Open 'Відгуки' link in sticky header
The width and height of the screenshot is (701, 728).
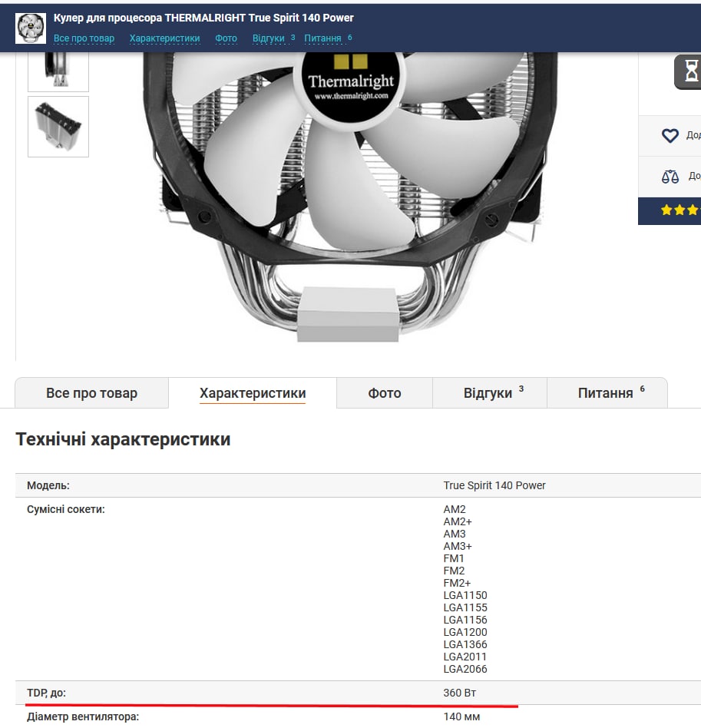tap(268, 38)
